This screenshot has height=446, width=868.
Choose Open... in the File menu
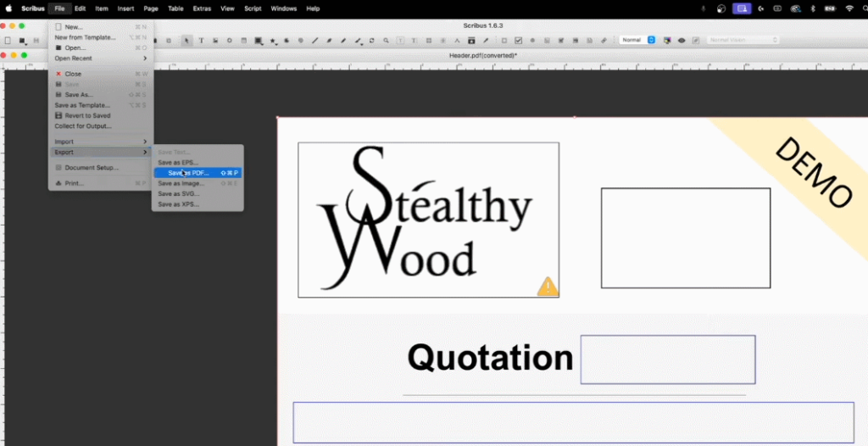coord(100,47)
